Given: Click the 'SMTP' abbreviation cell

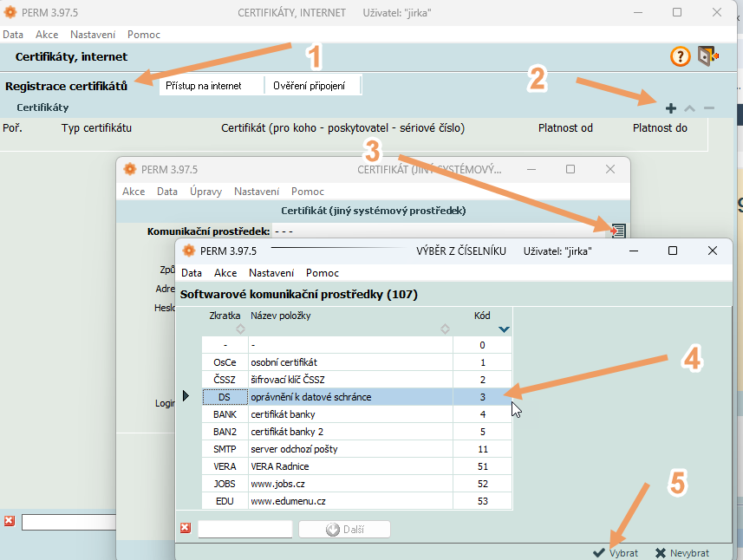Looking at the screenshot, I should click(x=225, y=449).
